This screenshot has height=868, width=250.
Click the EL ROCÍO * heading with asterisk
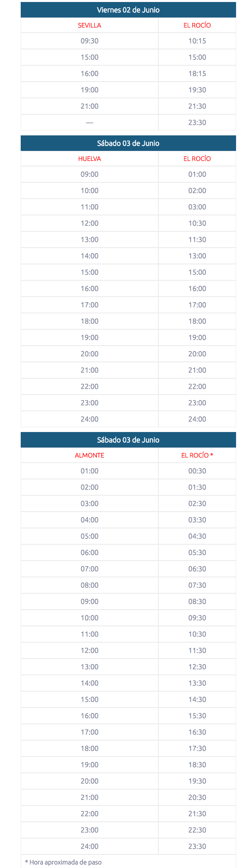(x=197, y=456)
